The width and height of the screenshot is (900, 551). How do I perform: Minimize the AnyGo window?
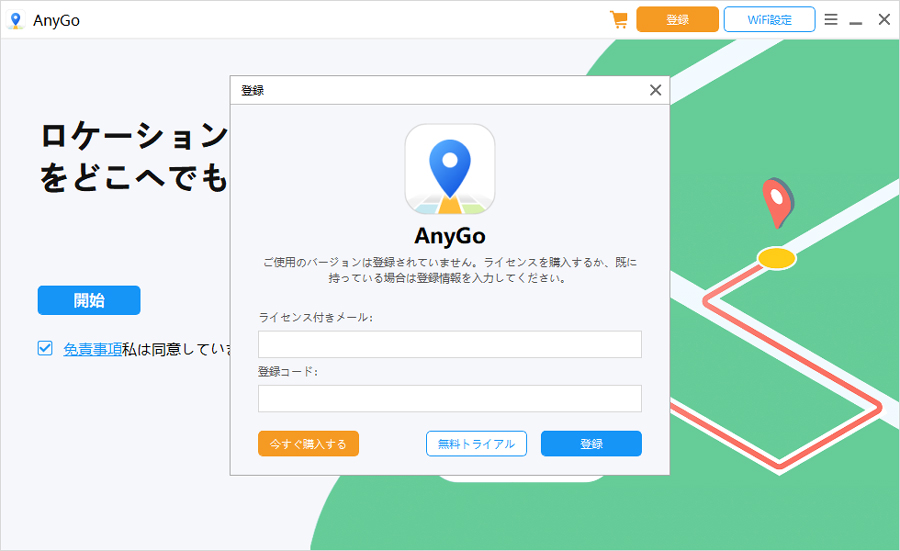[856, 22]
